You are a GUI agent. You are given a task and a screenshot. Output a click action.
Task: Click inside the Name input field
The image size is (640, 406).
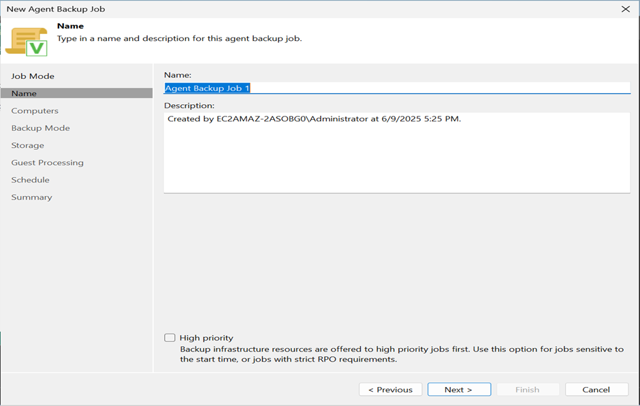click(x=397, y=88)
